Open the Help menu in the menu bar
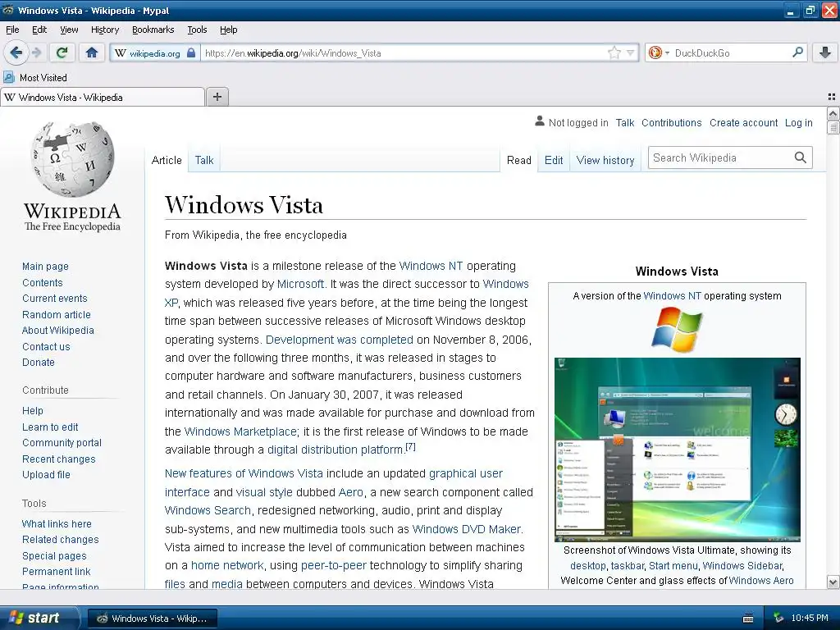 [x=228, y=30]
